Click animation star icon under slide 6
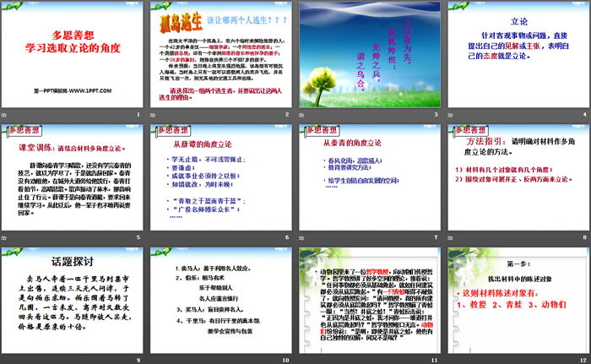The height and width of the screenshot is (364, 591). [153, 237]
